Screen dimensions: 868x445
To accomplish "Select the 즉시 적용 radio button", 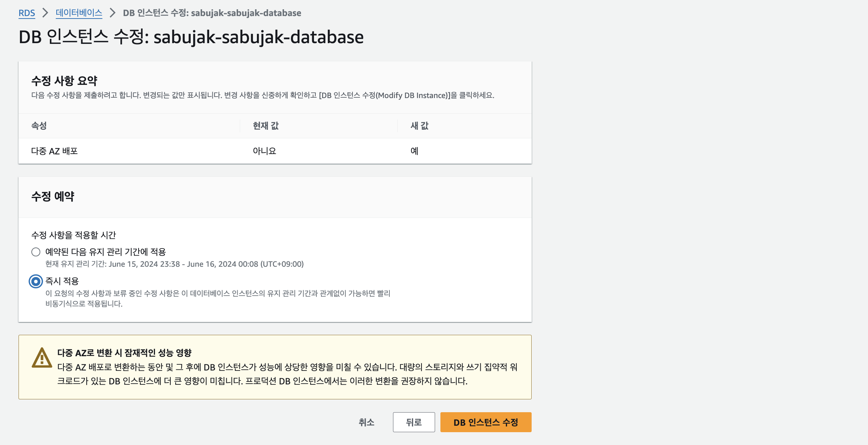I will click(36, 281).
